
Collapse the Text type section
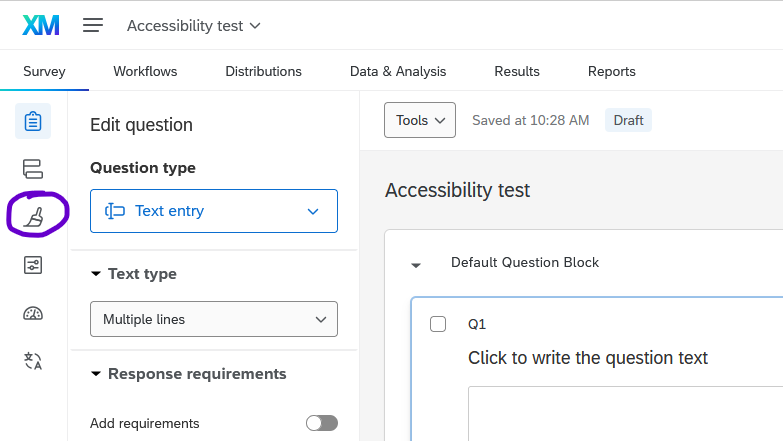(x=96, y=274)
